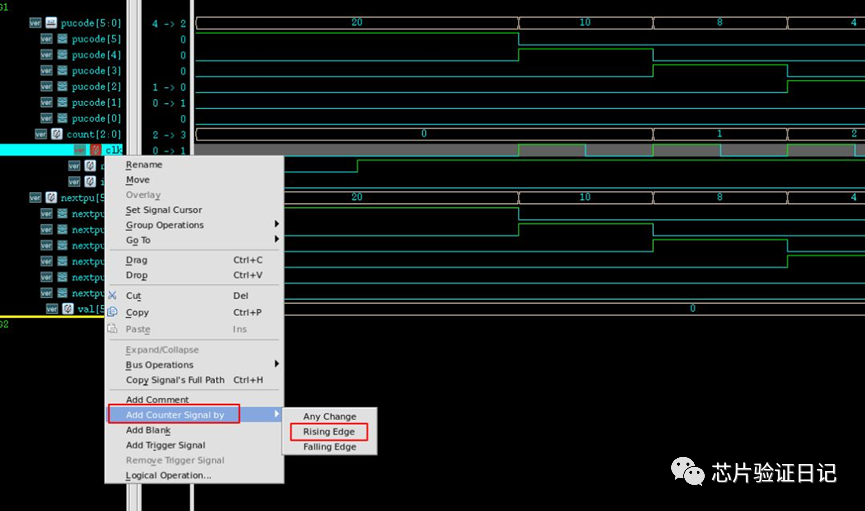This screenshot has width=865, height=511.
Task: Click the icon beside nextpu bus signal
Action: tap(51, 198)
